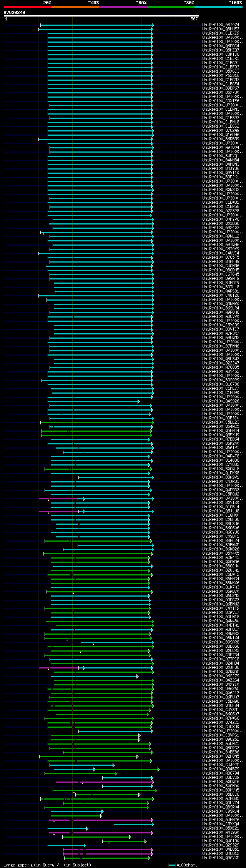
Task: Click hit label UniRef100_C1BJK1
Action: pyautogui.click(x=221, y=58)
